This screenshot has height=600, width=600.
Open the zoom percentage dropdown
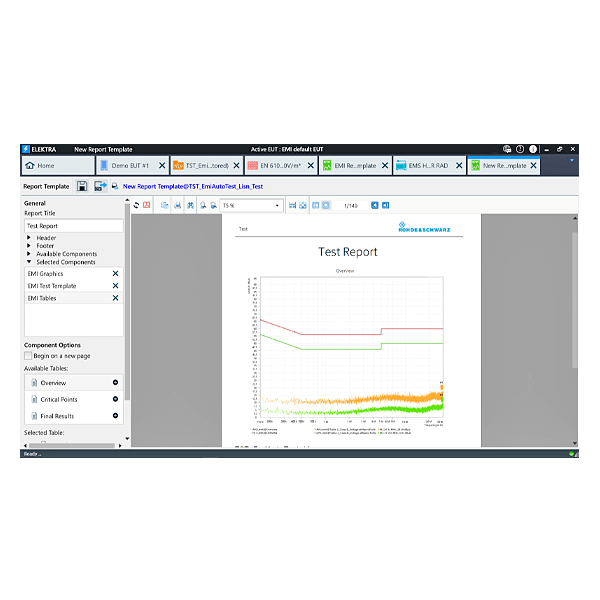[x=277, y=205]
